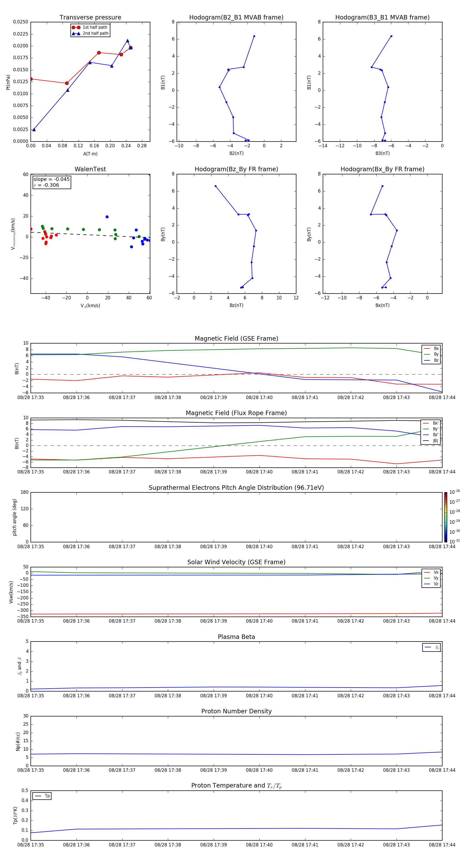Click the 'Solar Wind Velocity (GSE Frame)' title

(x=236, y=562)
